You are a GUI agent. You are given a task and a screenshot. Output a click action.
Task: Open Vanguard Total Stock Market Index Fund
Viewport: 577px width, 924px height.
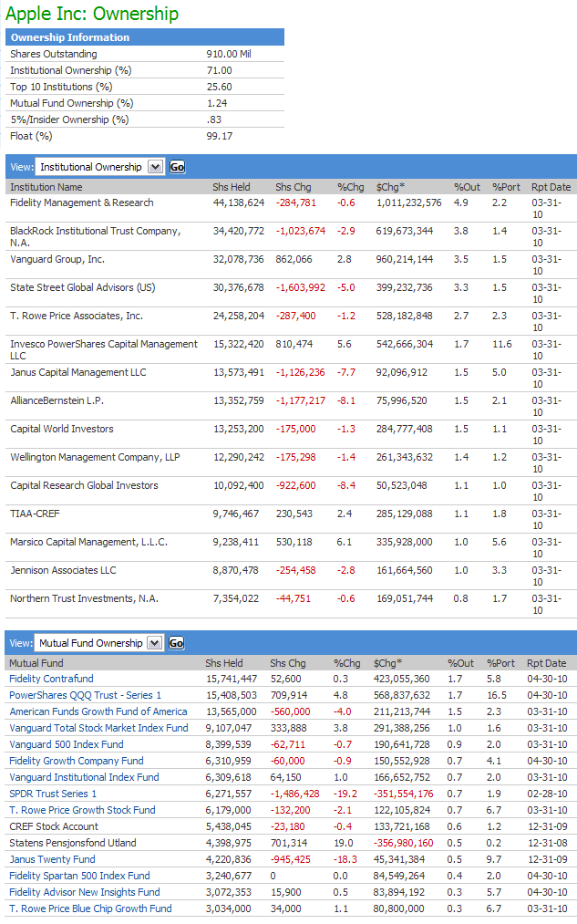[x=99, y=728]
